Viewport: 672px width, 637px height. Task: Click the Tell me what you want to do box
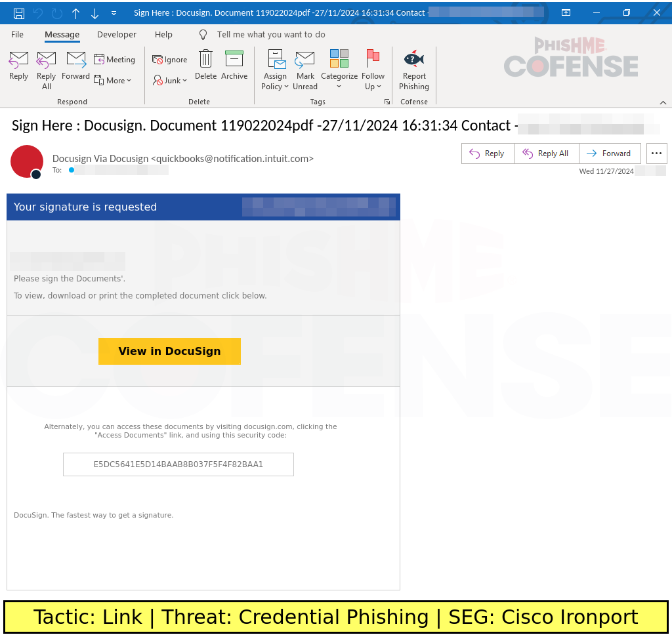pos(271,35)
